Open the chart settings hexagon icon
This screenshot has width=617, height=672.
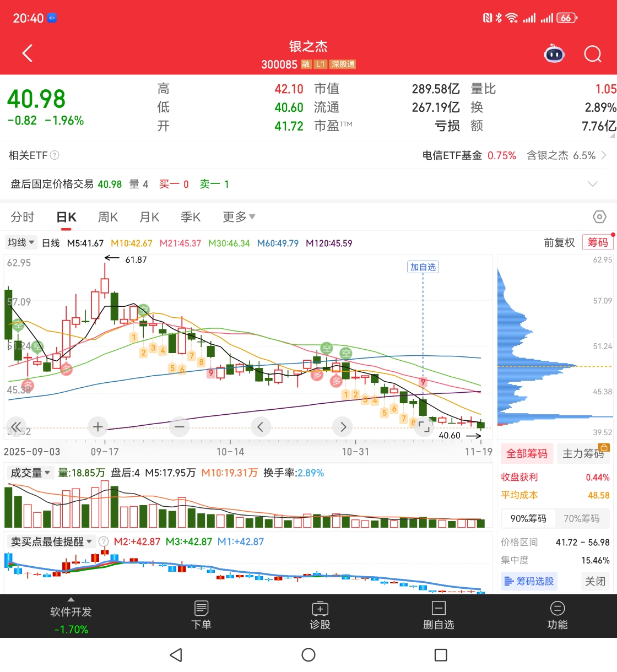[599, 217]
